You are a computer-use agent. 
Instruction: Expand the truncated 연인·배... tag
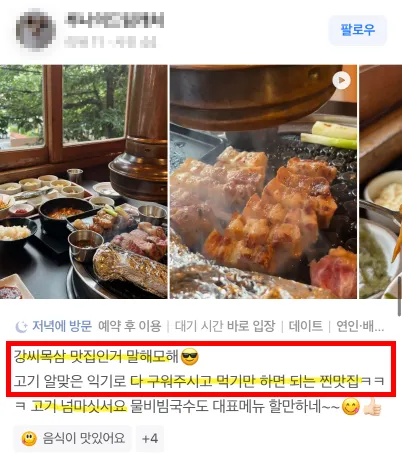360,326
